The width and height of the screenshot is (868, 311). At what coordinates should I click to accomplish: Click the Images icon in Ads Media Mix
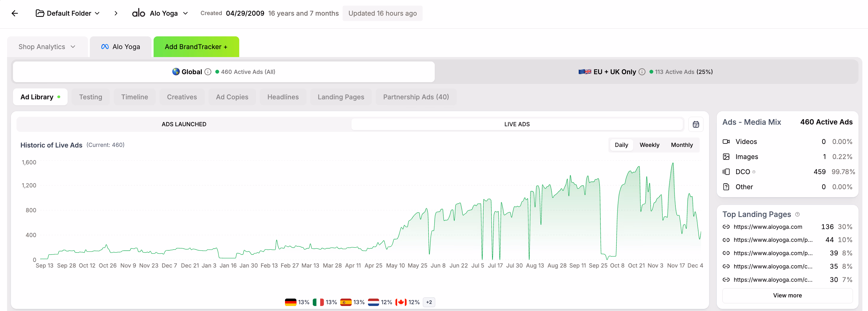pos(727,156)
